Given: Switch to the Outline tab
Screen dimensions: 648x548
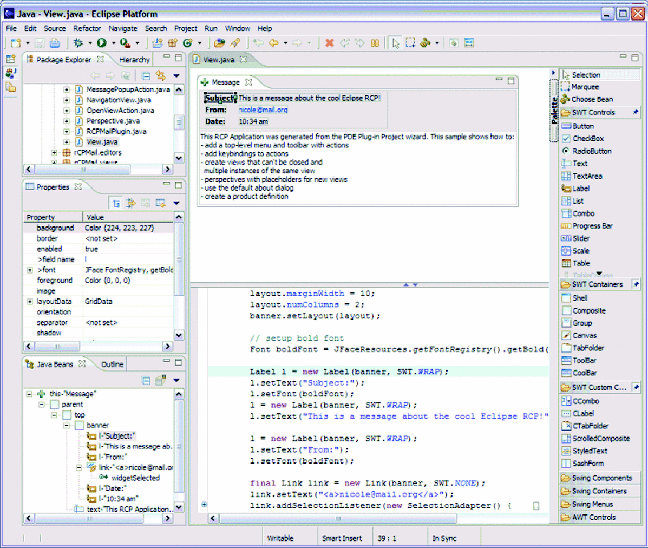Looking at the screenshot, I should (112, 365).
